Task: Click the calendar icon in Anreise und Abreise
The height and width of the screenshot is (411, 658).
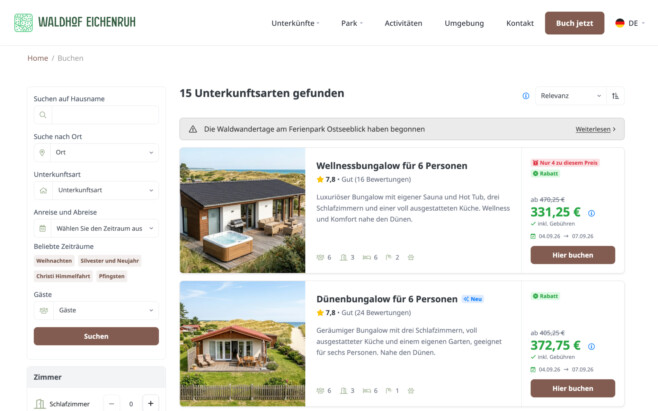Action: tap(42, 228)
